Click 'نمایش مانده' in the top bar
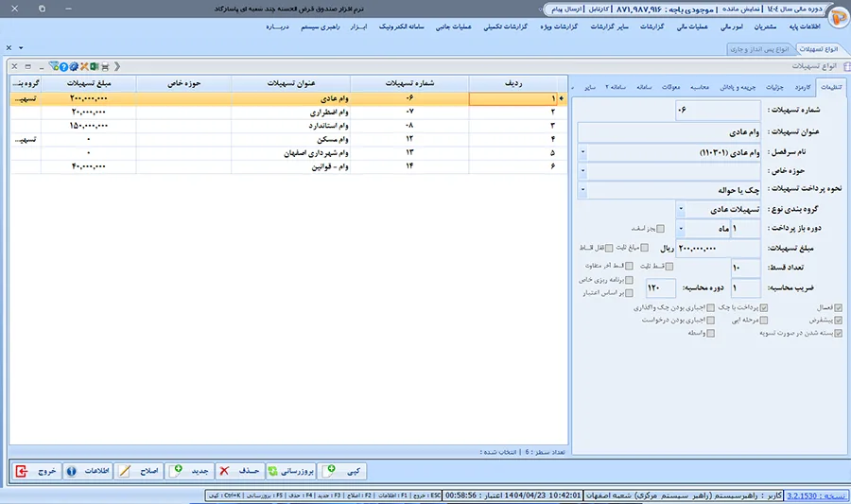851x504 pixels. tap(741, 9)
